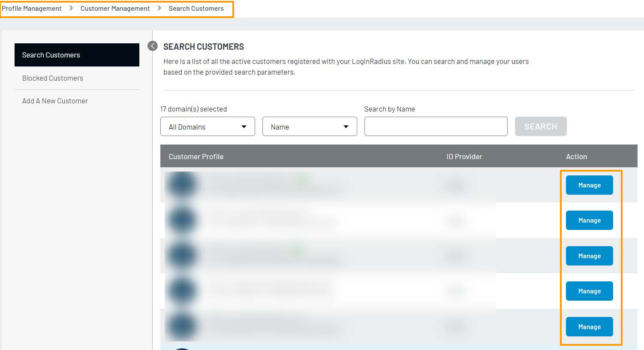Select Add A New Customer in the sidebar

(54, 100)
